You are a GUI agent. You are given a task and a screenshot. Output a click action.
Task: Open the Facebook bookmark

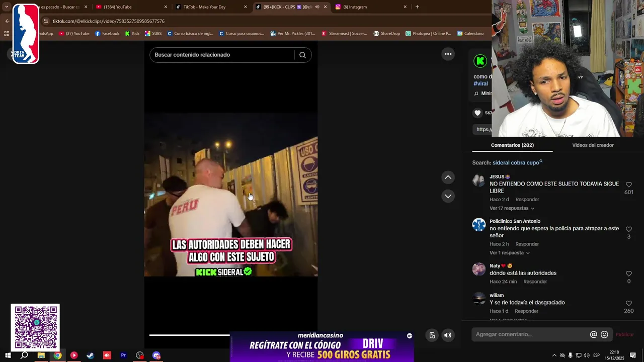107,34
